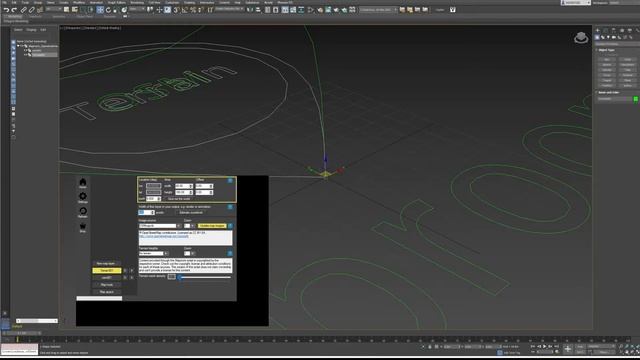Open the named selection sets dropdown
The height and width of the screenshot is (360, 640).
[229, 9]
